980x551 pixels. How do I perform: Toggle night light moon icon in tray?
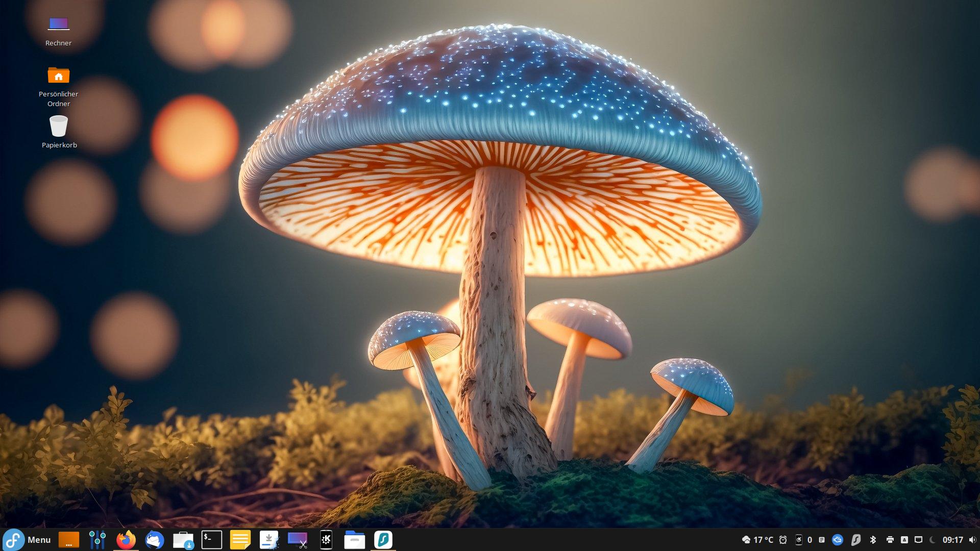tap(933, 540)
